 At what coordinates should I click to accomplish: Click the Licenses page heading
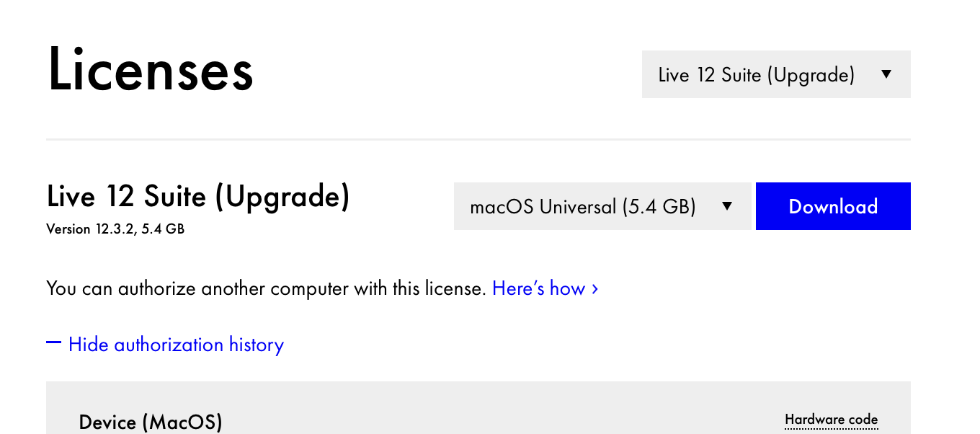tap(151, 71)
